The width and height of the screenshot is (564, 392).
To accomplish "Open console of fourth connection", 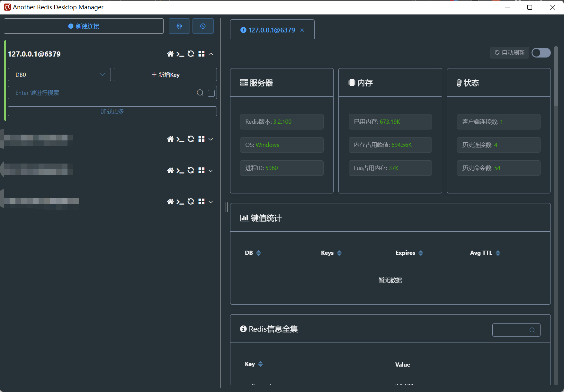I will (180, 201).
